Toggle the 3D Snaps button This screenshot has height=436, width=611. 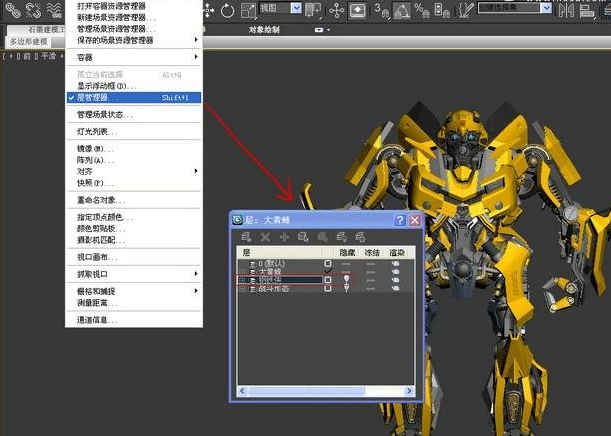click(x=382, y=11)
